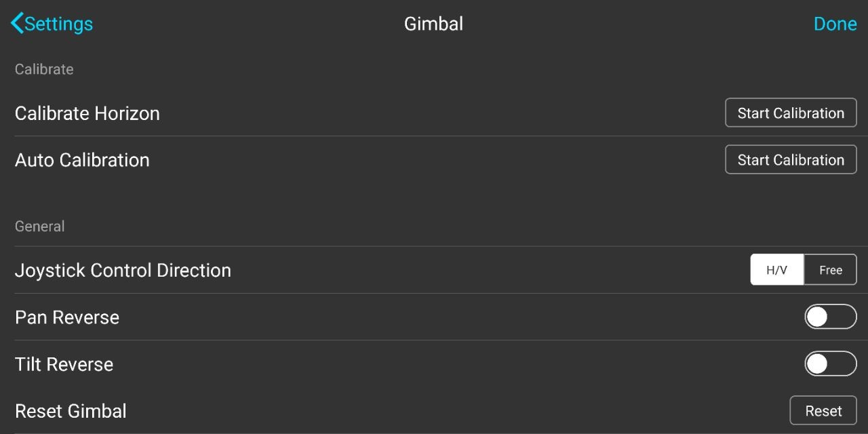Tap the Tilt Reverse row label
Screen dimensions: 868x434
(x=63, y=363)
